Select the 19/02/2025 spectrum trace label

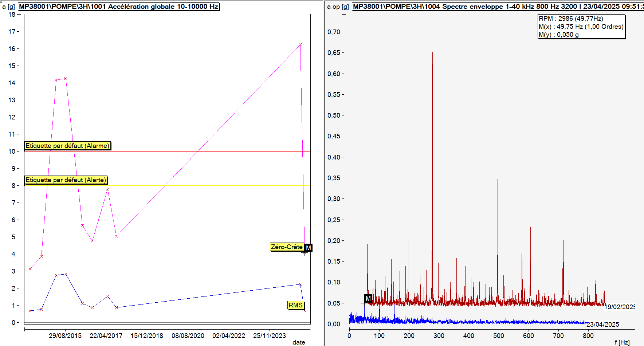pyautogui.click(x=620, y=307)
